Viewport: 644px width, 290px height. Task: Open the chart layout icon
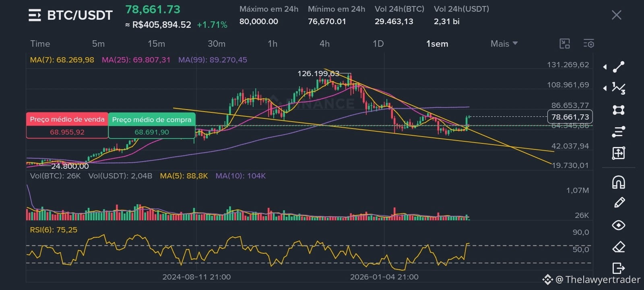[565, 43]
